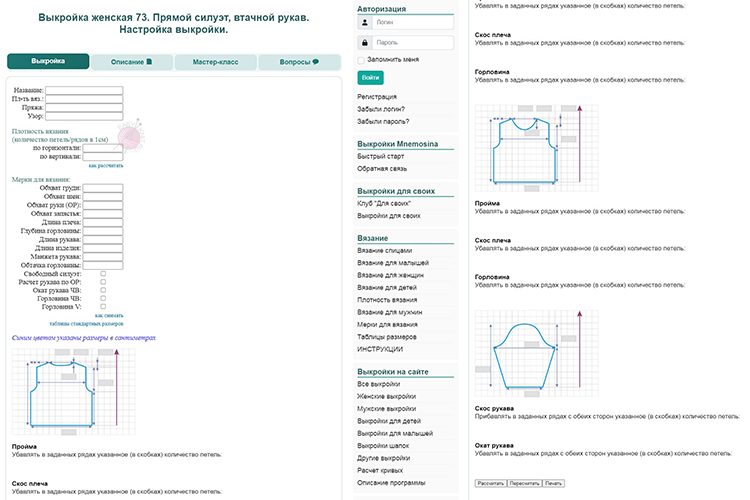Click the user icon beside login field

click(x=365, y=24)
